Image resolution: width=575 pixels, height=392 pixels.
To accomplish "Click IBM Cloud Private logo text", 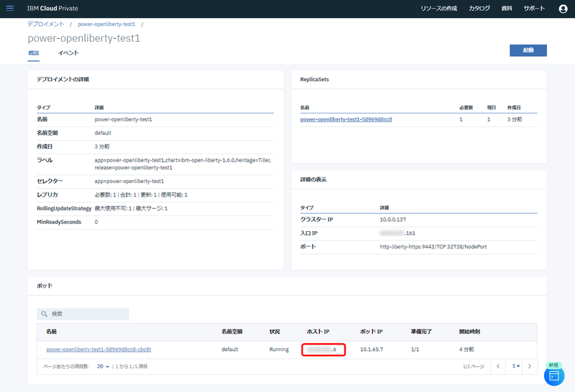I will [52, 9].
